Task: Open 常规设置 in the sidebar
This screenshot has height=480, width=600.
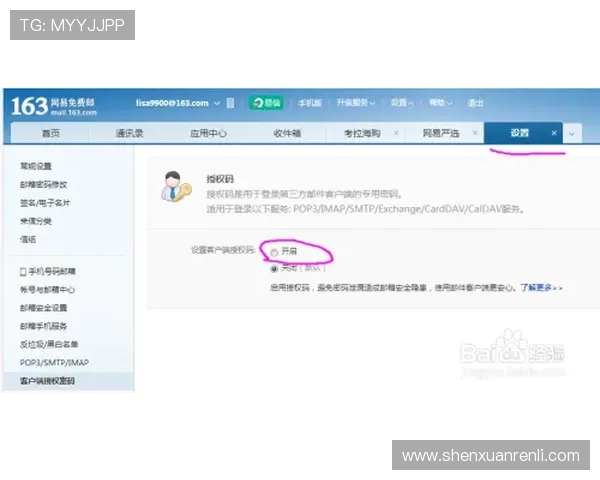Action: pyautogui.click(x=36, y=166)
